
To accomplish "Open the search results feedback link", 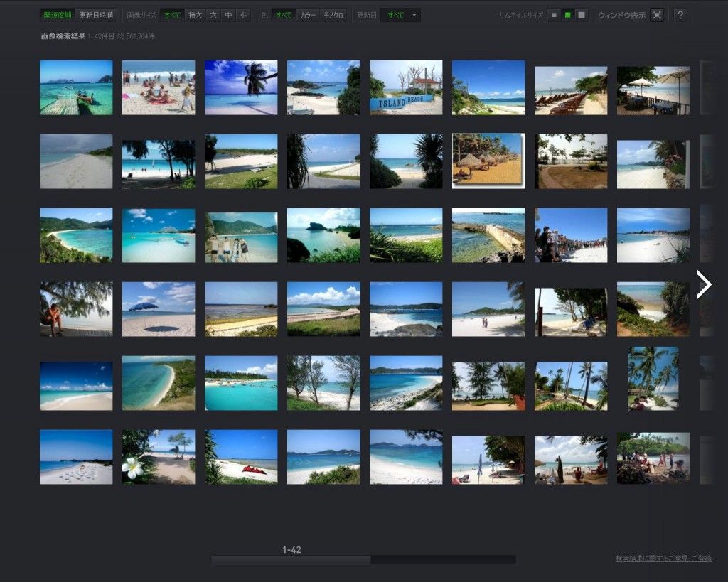I will pos(663,559).
